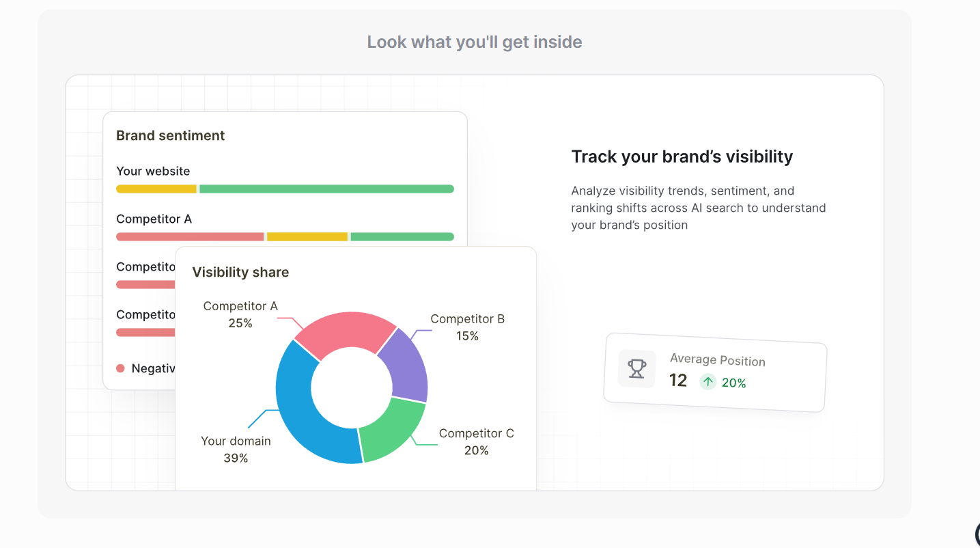Select the purple Competitor B donut segment
The height and width of the screenshot is (548, 980).
click(x=408, y=366)
